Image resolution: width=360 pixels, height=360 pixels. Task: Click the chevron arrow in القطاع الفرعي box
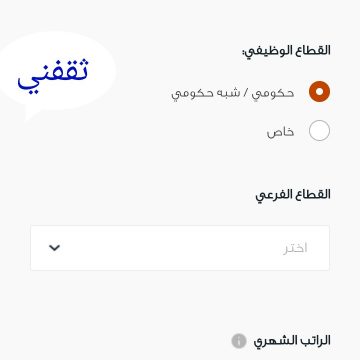[54, 248]
